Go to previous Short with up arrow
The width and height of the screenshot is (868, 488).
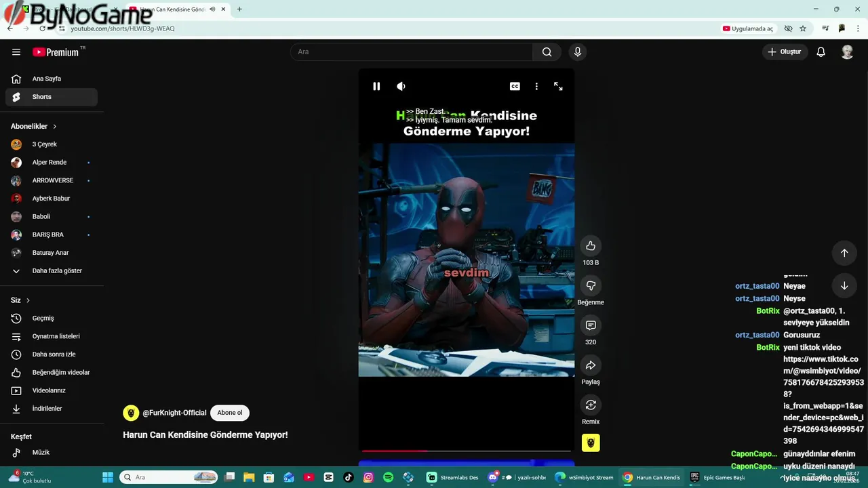tap(844, 253)
